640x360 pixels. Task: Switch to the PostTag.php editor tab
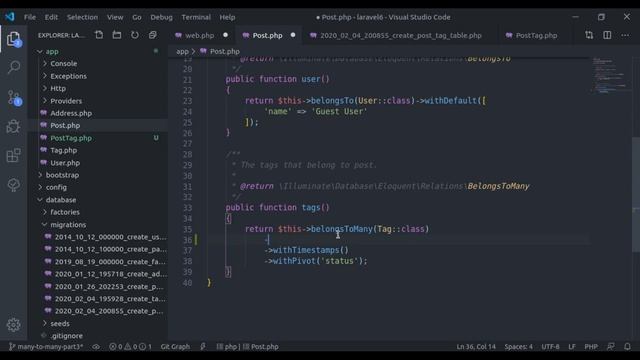[536, 36]
